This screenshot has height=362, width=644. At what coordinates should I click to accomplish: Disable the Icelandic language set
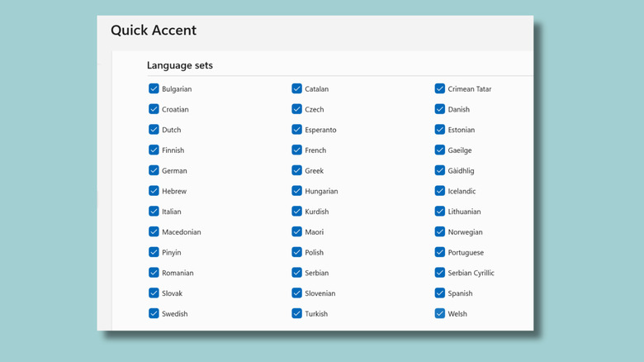[x=440, y=191]
